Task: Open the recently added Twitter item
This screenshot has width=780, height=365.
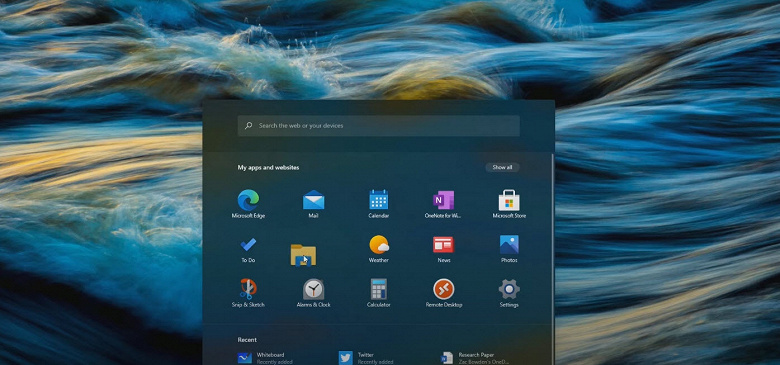Action: coord(367,358)
